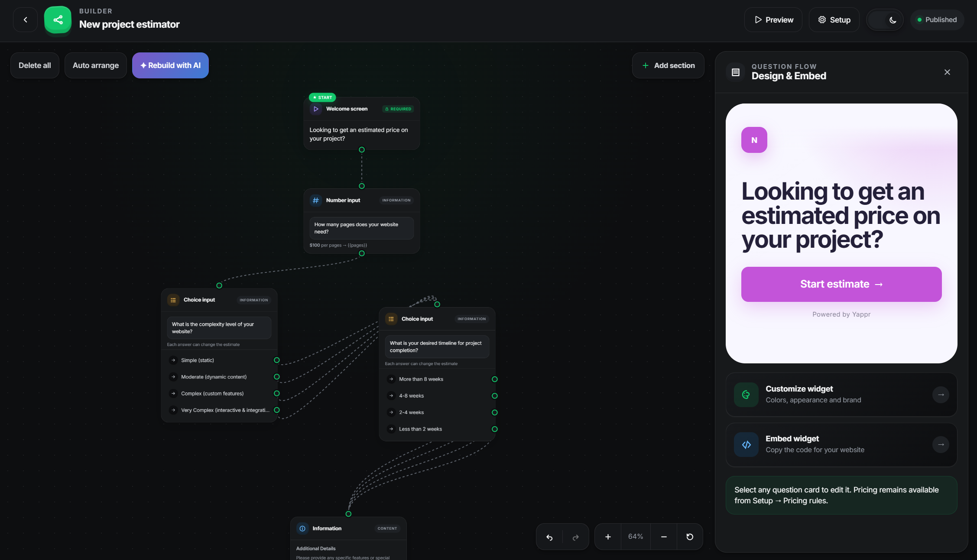
Task: Click the pages question text field
Action: (x=362, y=228)
